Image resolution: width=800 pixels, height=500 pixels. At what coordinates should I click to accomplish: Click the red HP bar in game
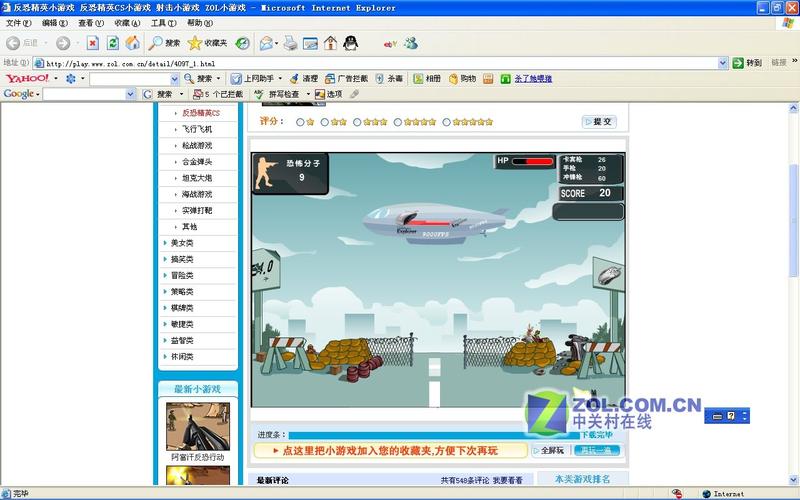533,162
